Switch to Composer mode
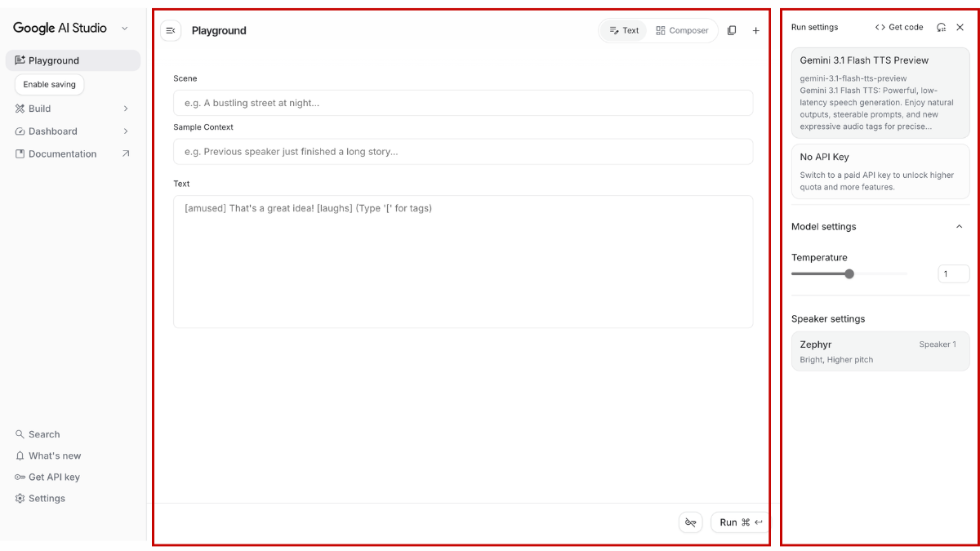The width and height of the screenshot is (980, 551). pyautogui.click(x=683, y=31)
